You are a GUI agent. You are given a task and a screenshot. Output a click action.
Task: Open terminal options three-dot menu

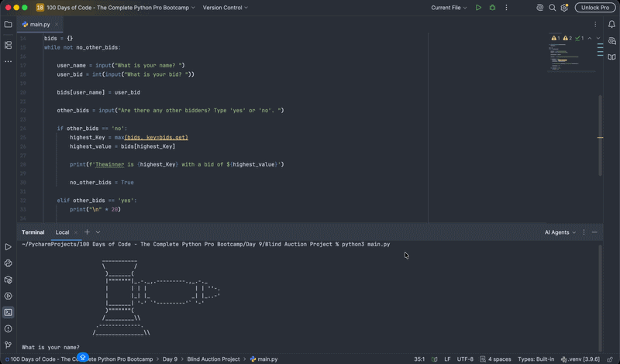pos(584,232)
